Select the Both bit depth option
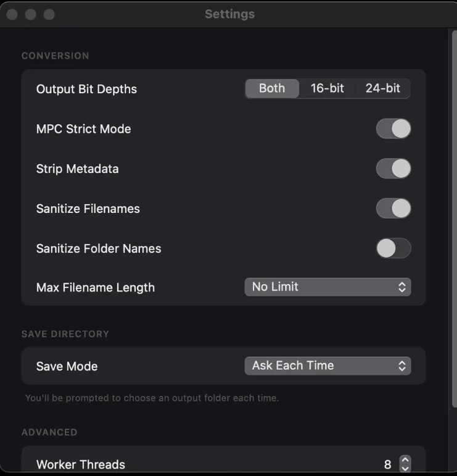This screenshot has height=476, width=457. (x=272, y=88)
